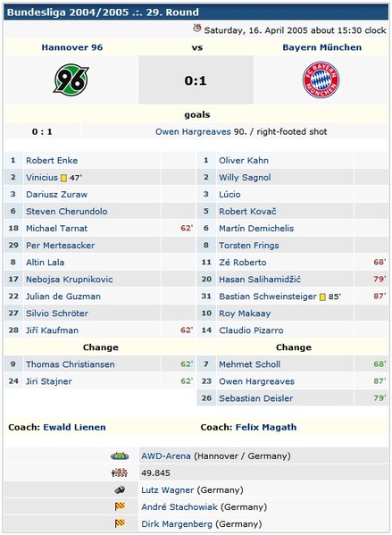Click the linesman flag icon beside André Stachowiak

tap(120, 506)
